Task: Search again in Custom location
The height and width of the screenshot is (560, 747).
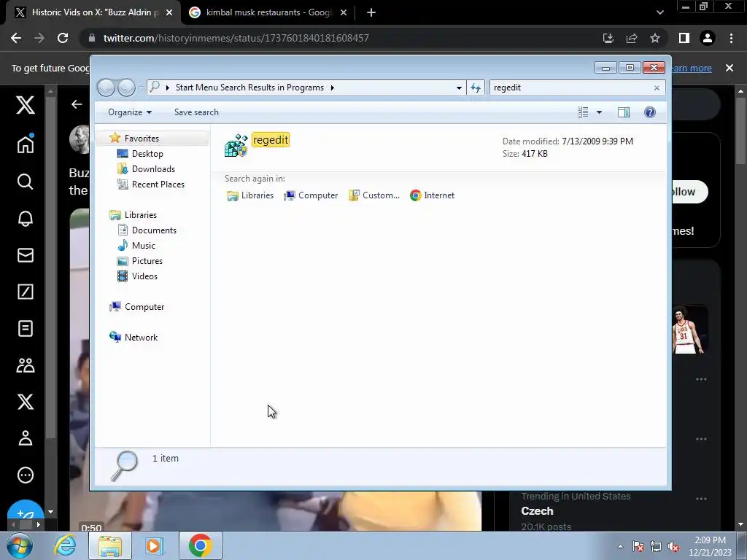Action: [374, 195]
